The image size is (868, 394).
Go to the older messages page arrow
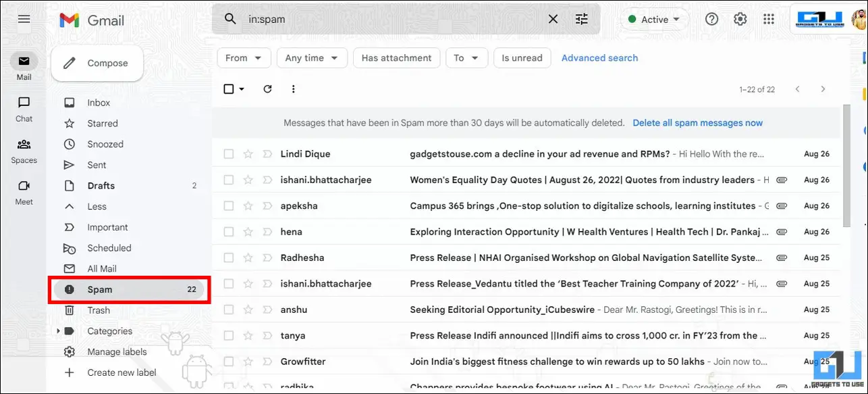coord(823,89)
